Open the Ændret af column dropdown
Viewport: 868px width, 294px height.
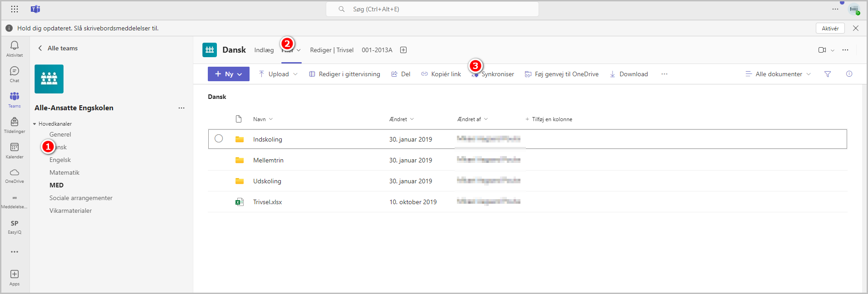[473, 119]
